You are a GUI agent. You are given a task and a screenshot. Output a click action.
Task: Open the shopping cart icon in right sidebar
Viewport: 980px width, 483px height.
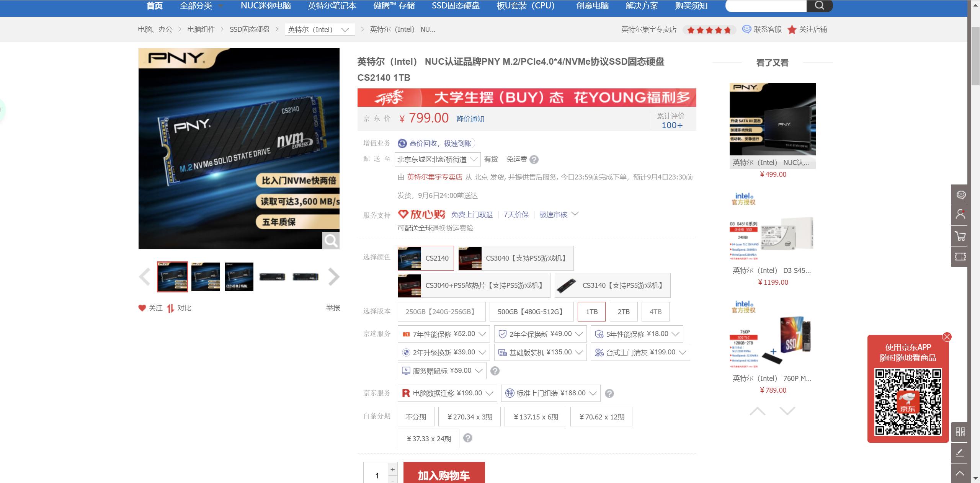click(960, 236)
